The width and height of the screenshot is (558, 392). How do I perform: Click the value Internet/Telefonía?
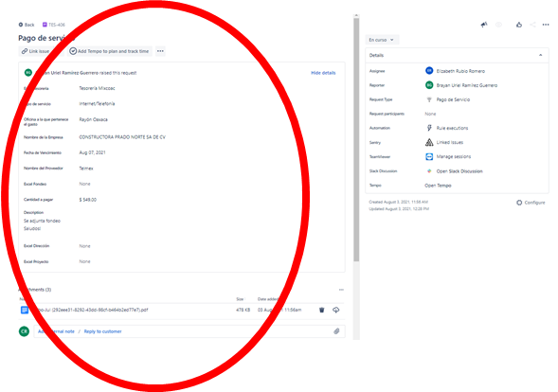[97, 104]
